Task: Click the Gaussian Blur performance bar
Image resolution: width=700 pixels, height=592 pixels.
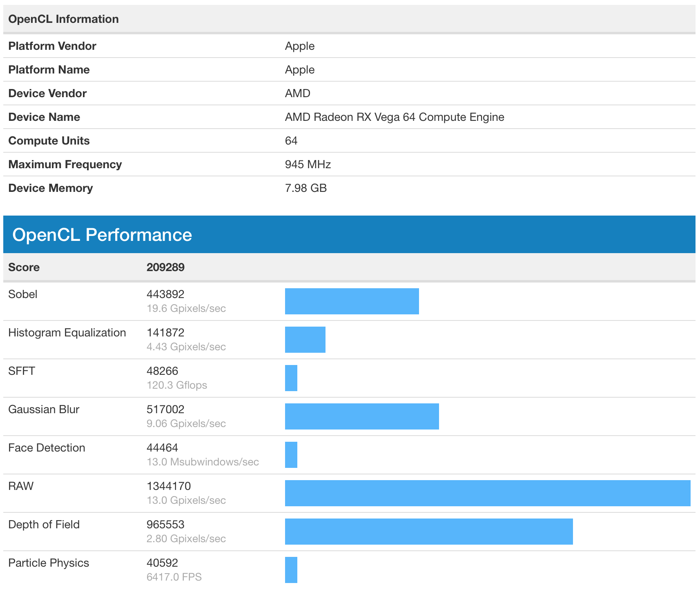Action: (362, 416)
